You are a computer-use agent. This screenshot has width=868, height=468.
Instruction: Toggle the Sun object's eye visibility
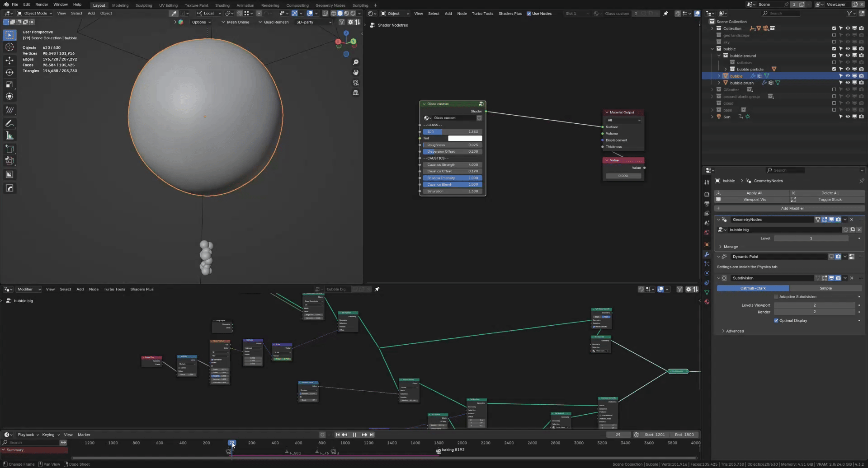(x=848, y=117)
